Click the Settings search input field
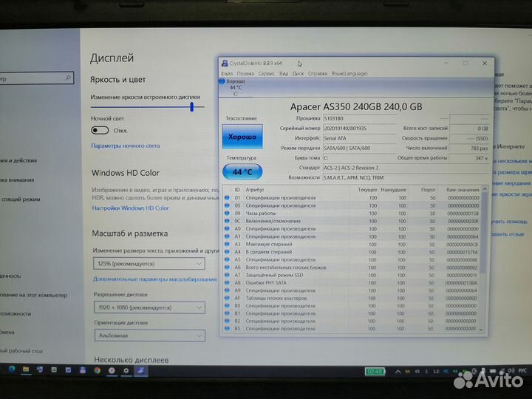Screen dimensions: 532x399 [x=35, y=78]
